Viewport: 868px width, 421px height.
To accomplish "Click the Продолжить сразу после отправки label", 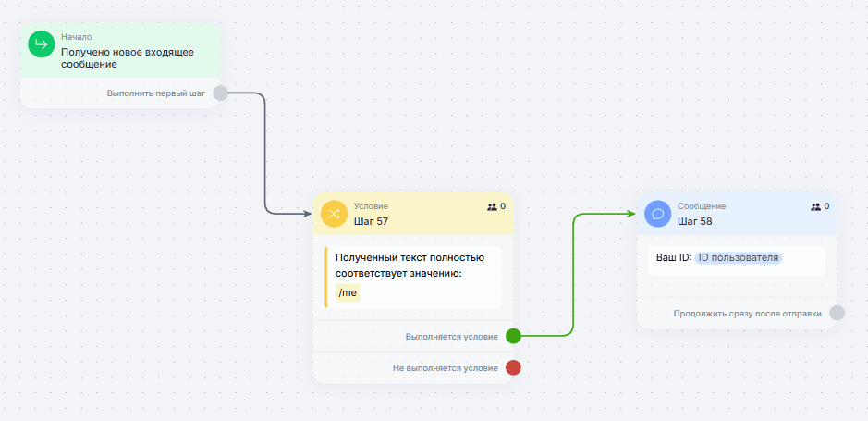I will 747,314.
